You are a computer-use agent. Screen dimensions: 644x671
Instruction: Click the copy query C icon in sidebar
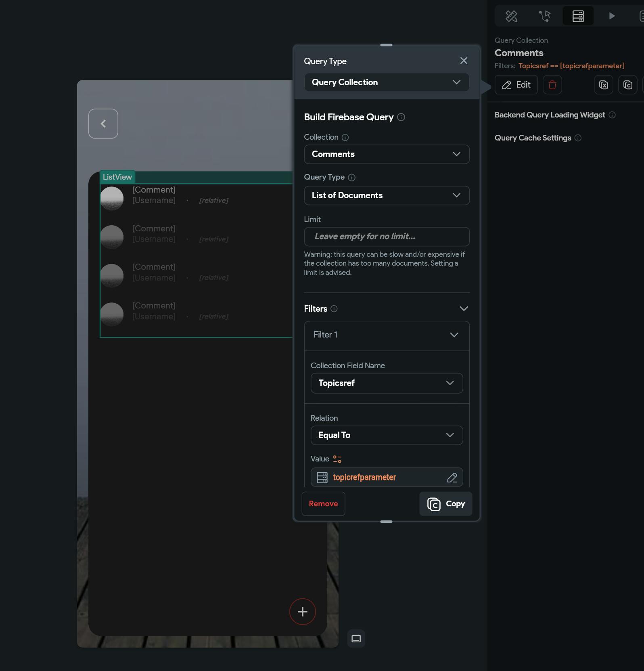pyautogui.click(x=627, y=85)
